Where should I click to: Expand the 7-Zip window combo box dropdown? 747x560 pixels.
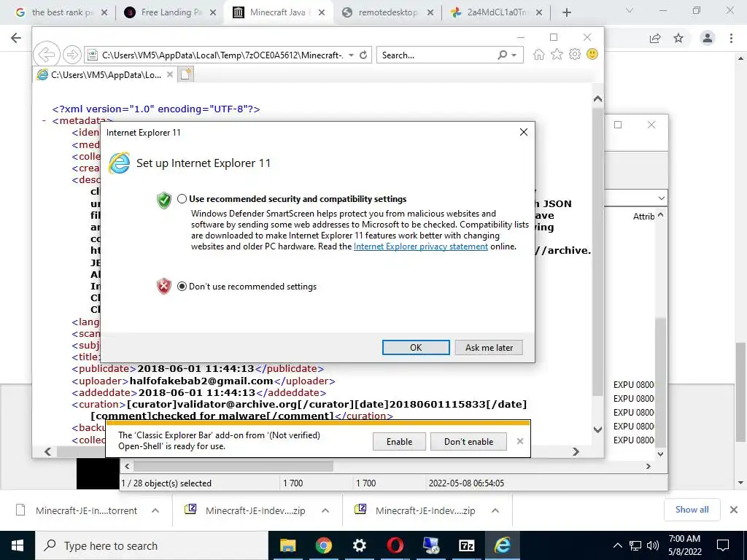tap(661, 198)
